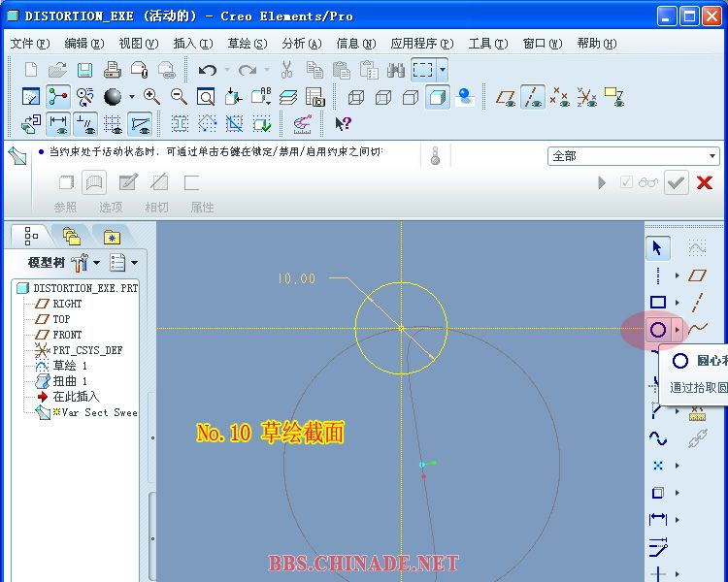Open the 分析(A) menu

click(302, 44)
